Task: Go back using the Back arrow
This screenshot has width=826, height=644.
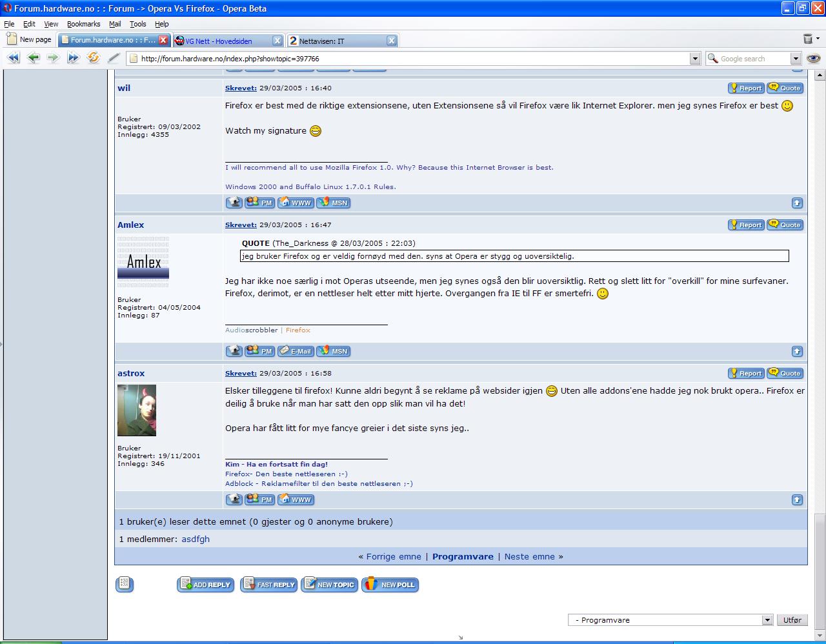Action: coord(34,58)
